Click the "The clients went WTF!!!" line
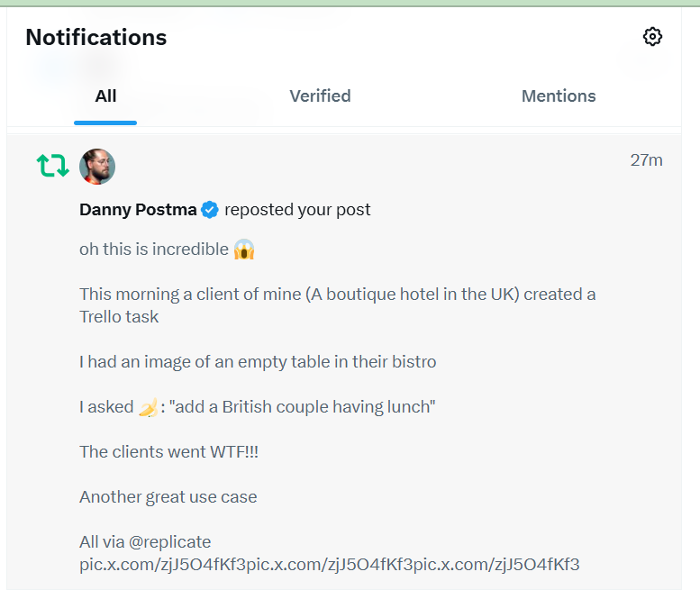This screenshot has width=700, height=590. pos(168,451)
